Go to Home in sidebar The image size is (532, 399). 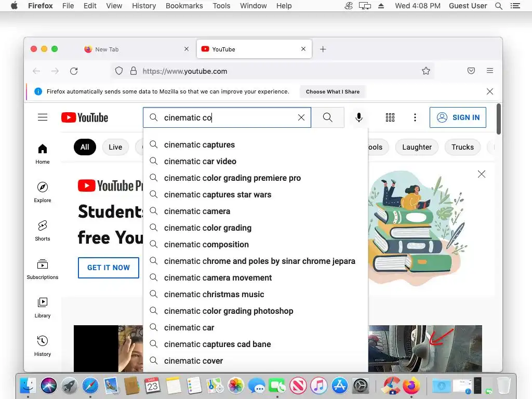pos(43,154)
